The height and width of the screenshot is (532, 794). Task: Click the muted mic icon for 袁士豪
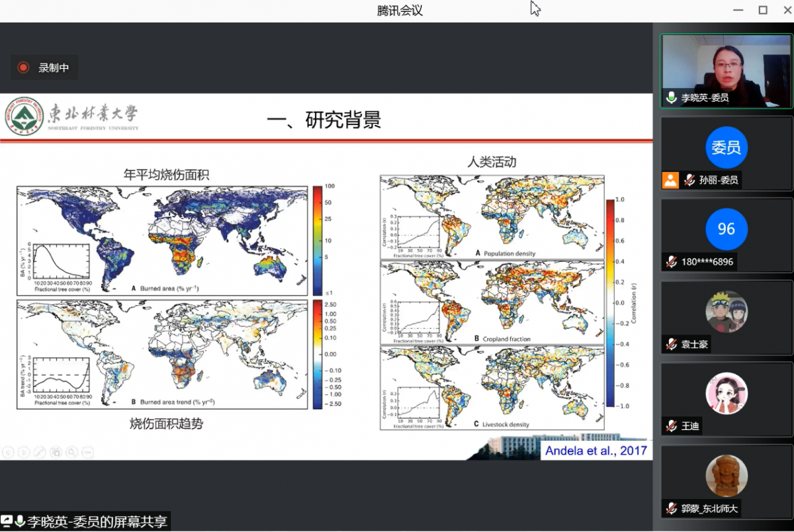pos(671,344)
